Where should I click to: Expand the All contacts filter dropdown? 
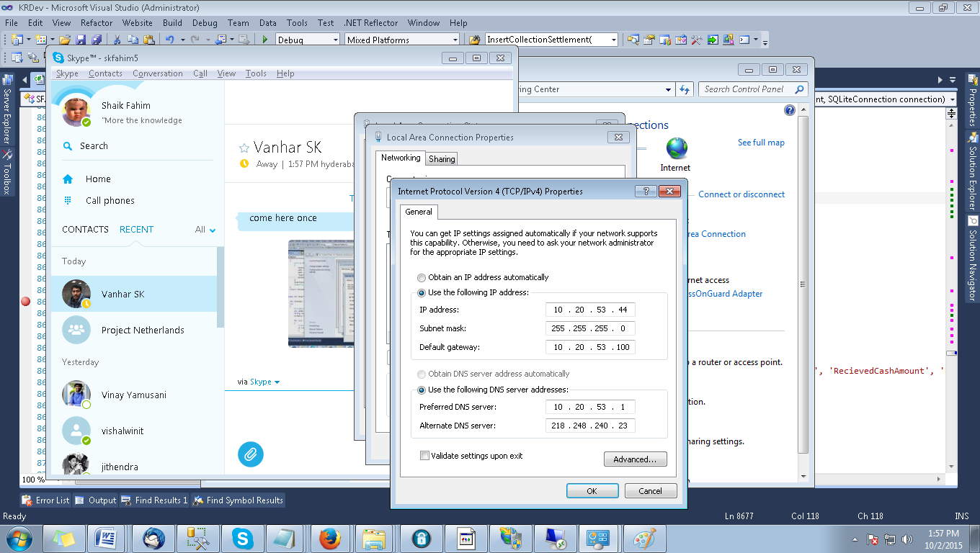pyautogui.click(x=212, y=230)
